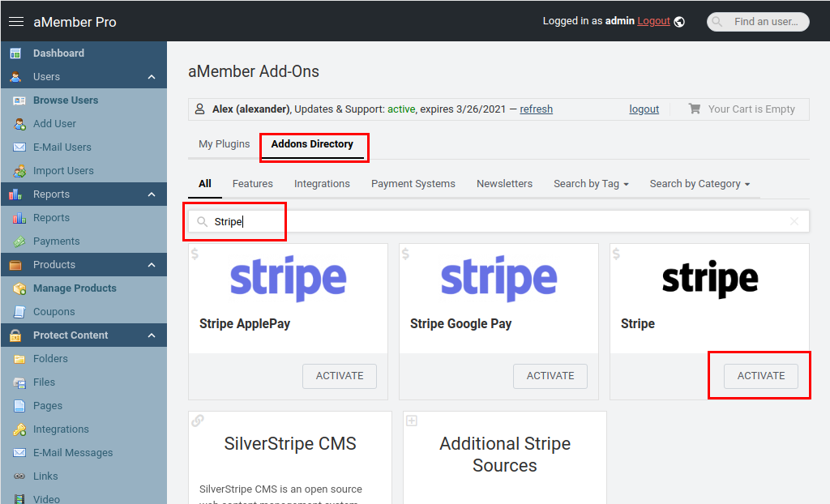Click the Import Users icon
The height and width of the screenshot is (504, 830).
coord(19,171)
